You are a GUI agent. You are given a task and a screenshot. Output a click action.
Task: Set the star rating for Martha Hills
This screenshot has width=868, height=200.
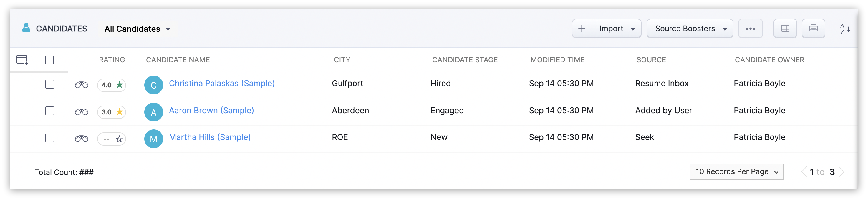(x=119, y=139)
